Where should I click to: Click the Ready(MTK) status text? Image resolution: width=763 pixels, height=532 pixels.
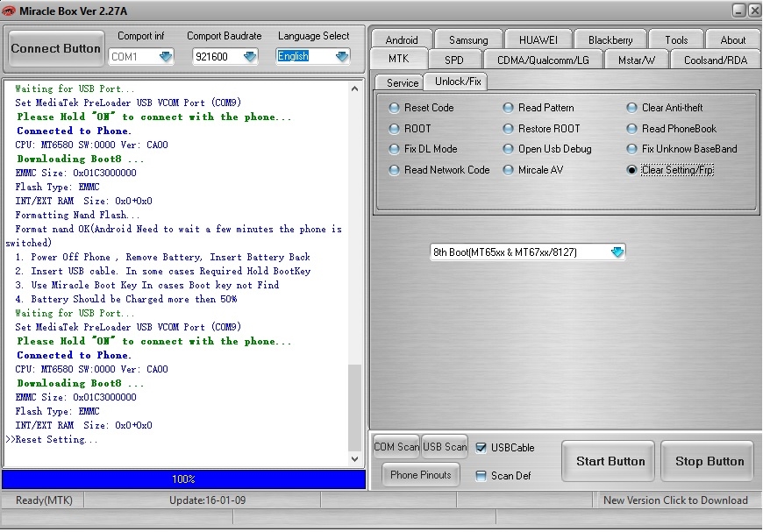tap(44, 500)
